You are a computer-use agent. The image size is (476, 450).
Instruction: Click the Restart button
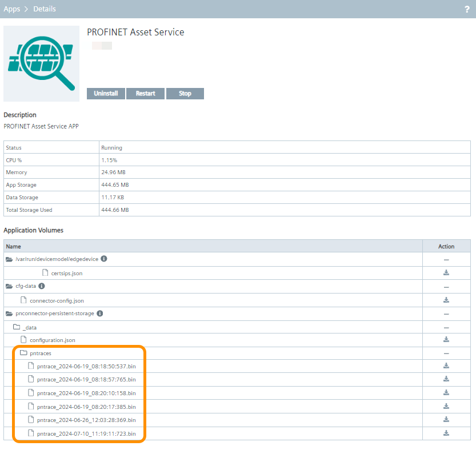[145, 94]
